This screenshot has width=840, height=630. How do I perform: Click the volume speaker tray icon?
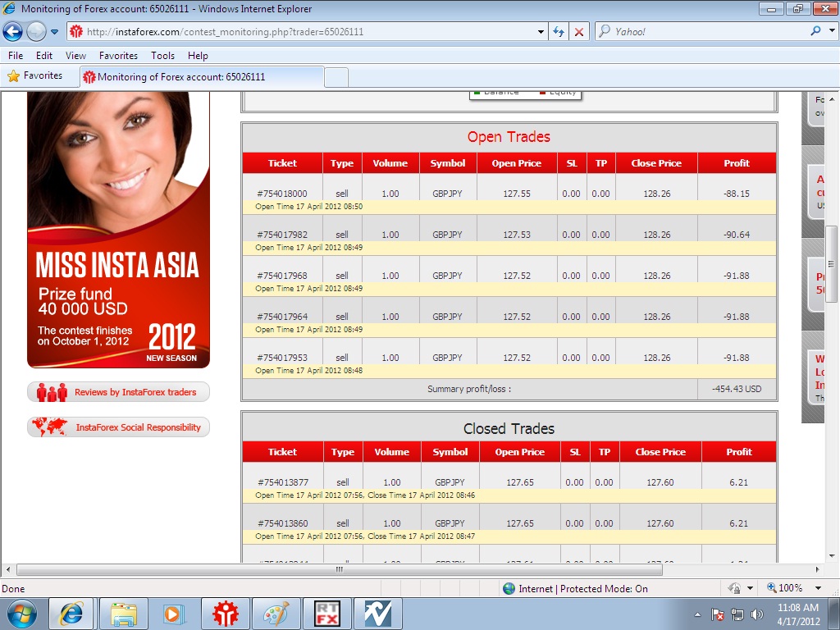click(x=756, y=614)
